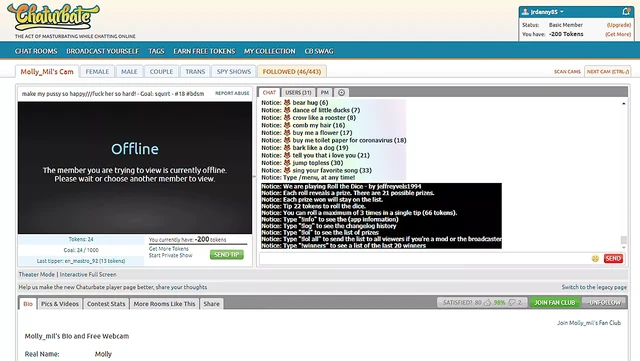The width and height of the screenshot is (640, 361).
Task: Click the Get More tokens link in the account box
Action: (x=618, y=34)
